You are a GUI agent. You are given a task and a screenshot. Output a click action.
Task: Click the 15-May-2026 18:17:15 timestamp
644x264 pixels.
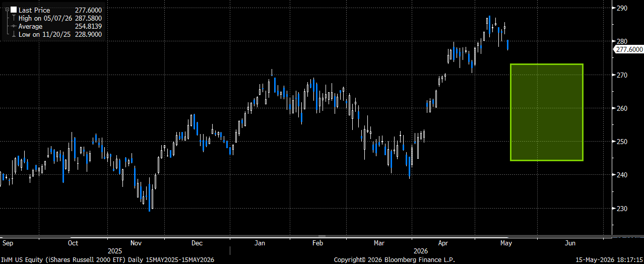pos(610,260)
